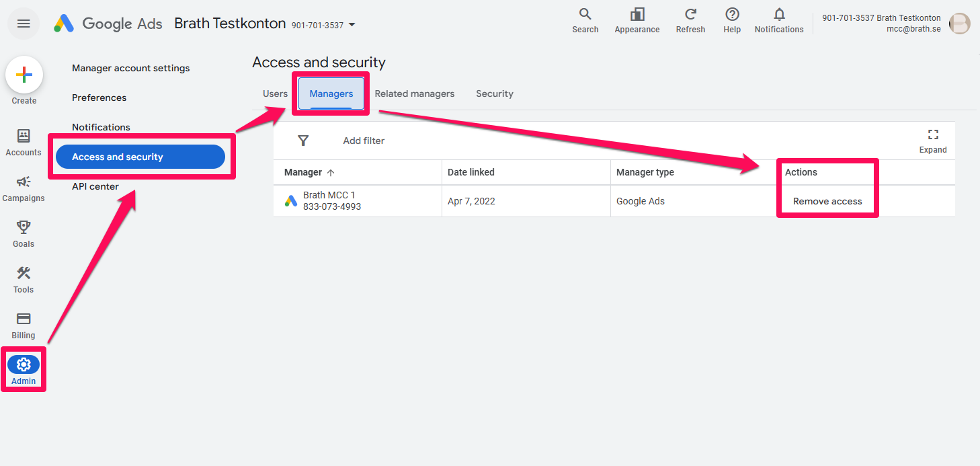Remove access for Brath MCC 1
The height and width of the screenshot is (466, 980).
coord(827,201)
